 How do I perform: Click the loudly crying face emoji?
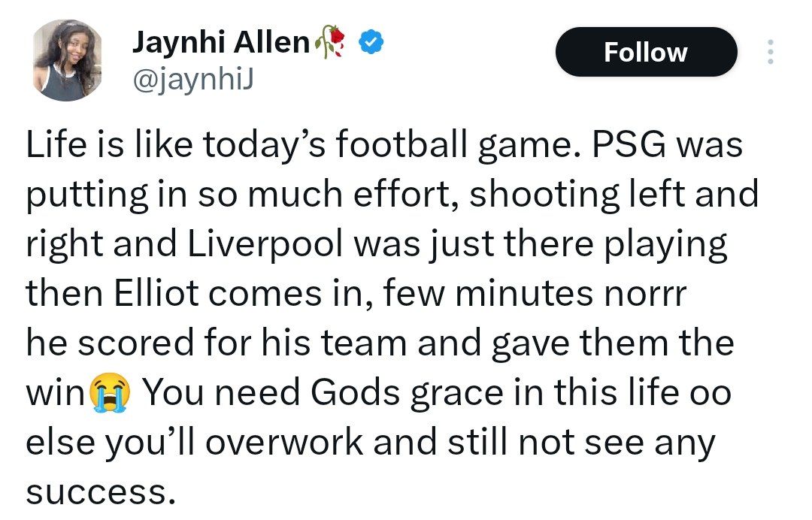pos(109,392)
